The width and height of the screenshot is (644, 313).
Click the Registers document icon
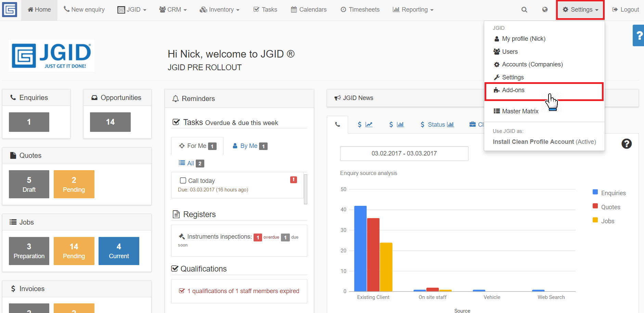[176, 214]
